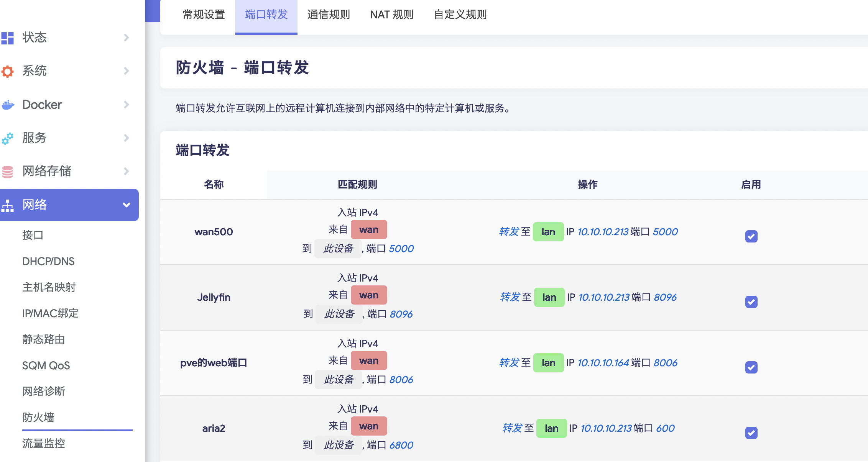Click the 网络存储 disk stack icon
Image resolution: width=868 pixels, height=462 pixels.
7,171
